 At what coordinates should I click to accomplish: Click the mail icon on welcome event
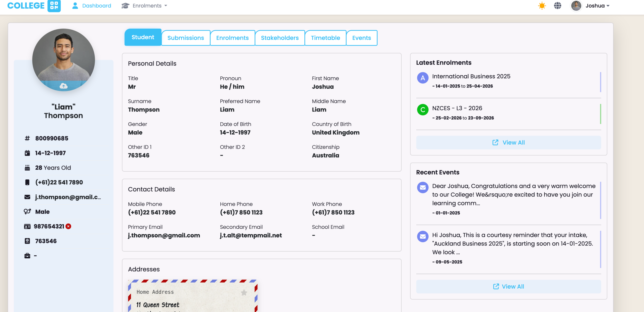point(423,187)
